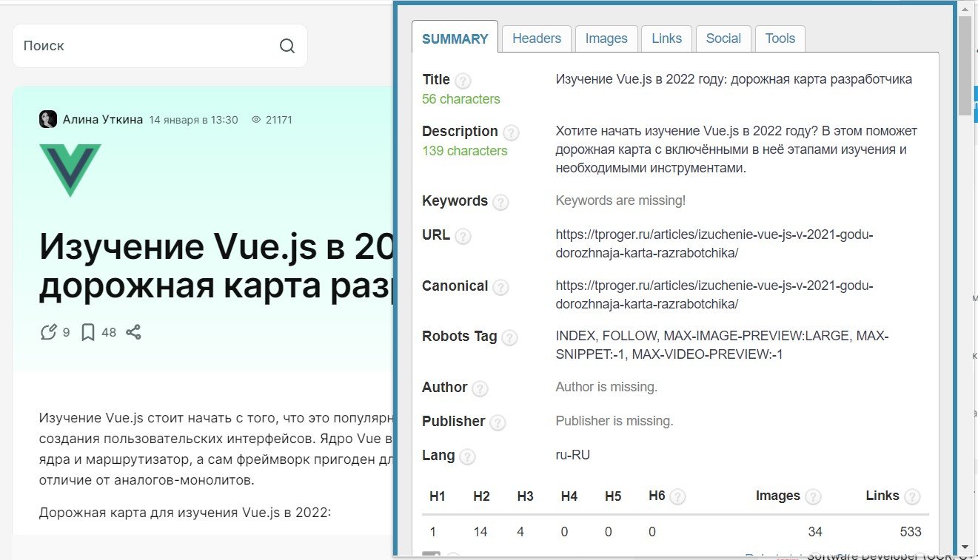Open help icon next to Author
Viewport: 978px width, 560px height.
(x=480, y=388)
